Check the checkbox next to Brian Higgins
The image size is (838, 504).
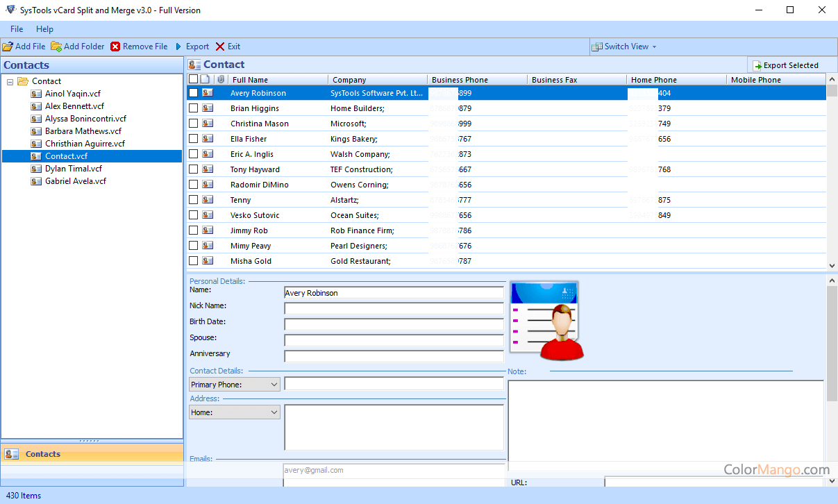[x=194, y=108]
